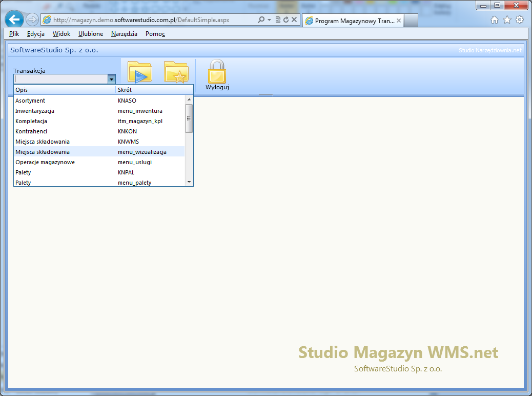Viewport: 532px width, 396px height.
Task: Click the itm_magazyn_kpl shortcut cell
Action: click(140, 121)
